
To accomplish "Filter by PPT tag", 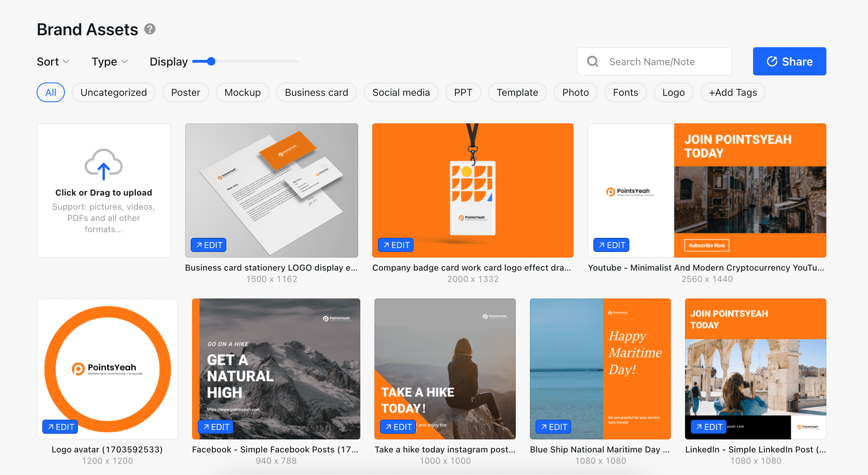I will click(x=463, y=92).
